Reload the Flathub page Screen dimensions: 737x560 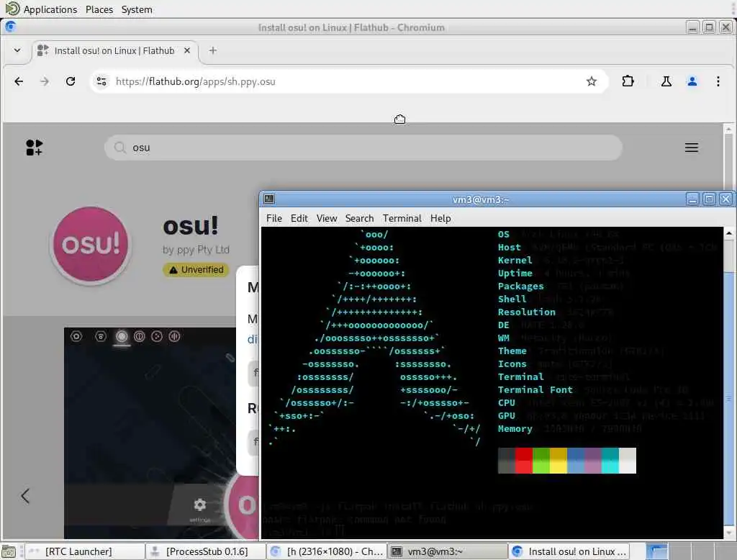pyautogui.click(x=71, y=81)
